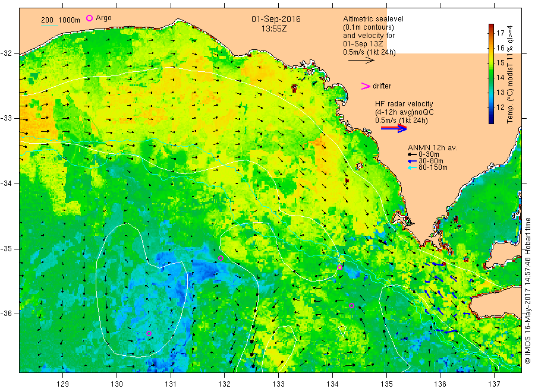Click the 'Argo' legend label
Screen dimensions: 535x392
(103, 18)
